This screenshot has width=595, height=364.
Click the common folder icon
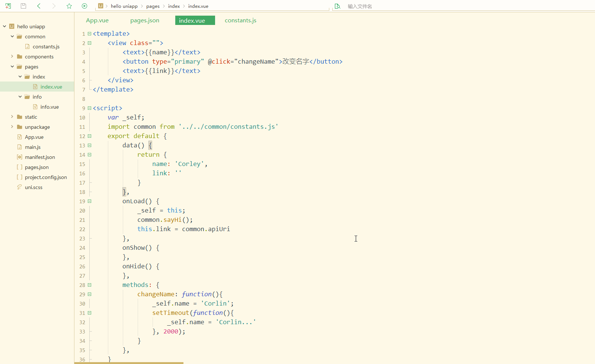[19, 36]
